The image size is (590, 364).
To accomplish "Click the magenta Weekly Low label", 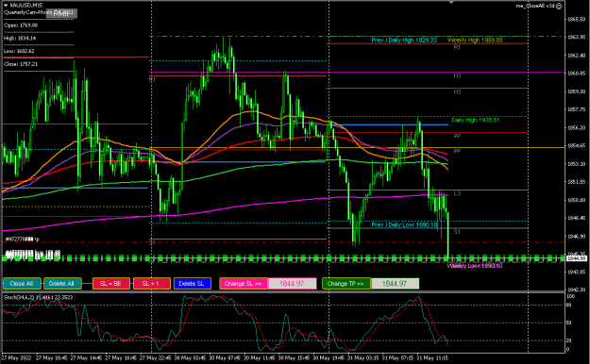I will 475,266.
